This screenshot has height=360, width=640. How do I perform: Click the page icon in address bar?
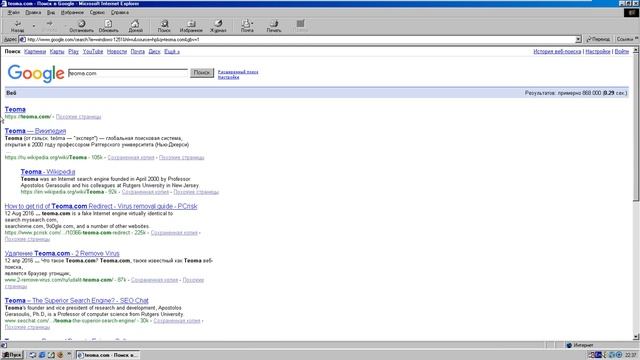pyautogui.click(x=22, y=40)
